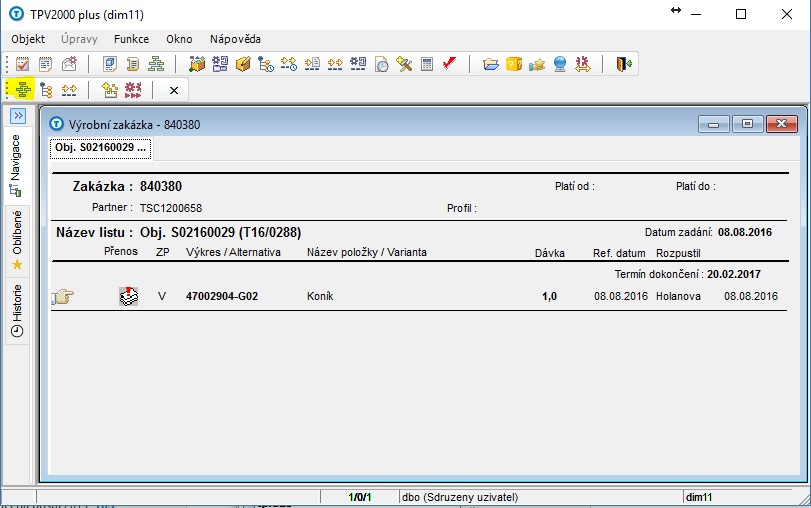
Task: Click the 1/0/1 status bar entry
Action: (359, 497)
